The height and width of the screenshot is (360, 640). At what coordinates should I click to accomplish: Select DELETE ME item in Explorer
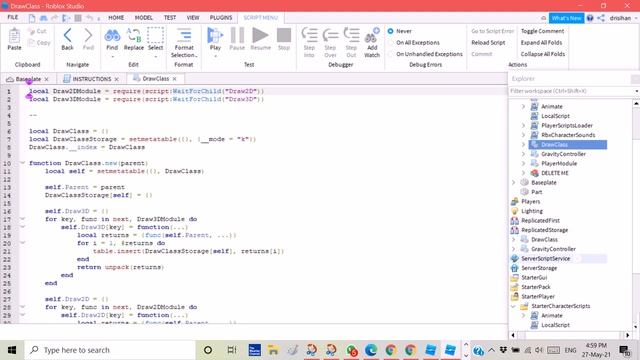[x=555, y=173]
